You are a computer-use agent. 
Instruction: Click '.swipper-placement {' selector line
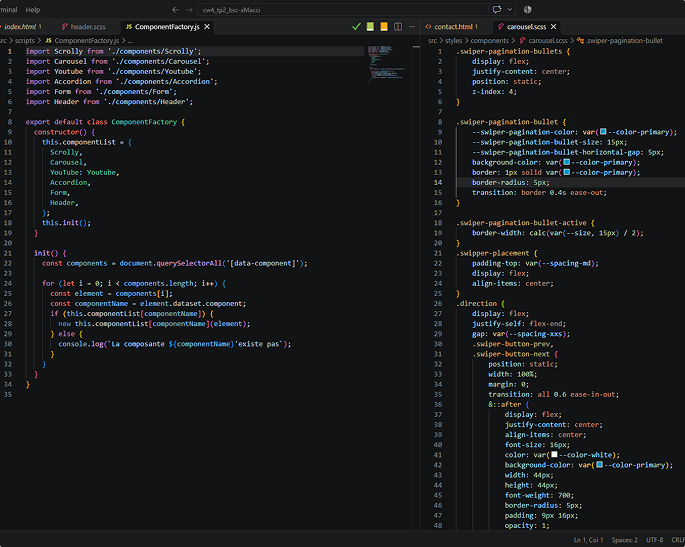pyautogui.click(x=497, y=253)
